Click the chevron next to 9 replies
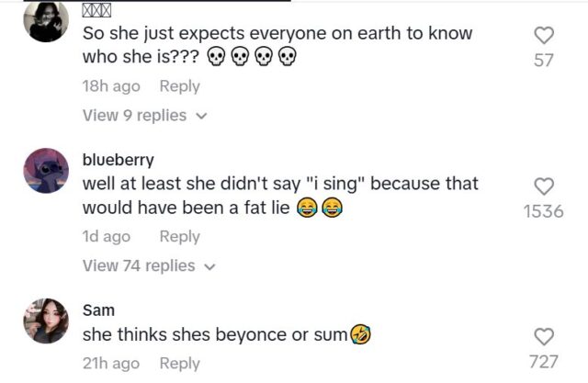The height and width of the screenshot is (383, 588). [x=202, y=116]
